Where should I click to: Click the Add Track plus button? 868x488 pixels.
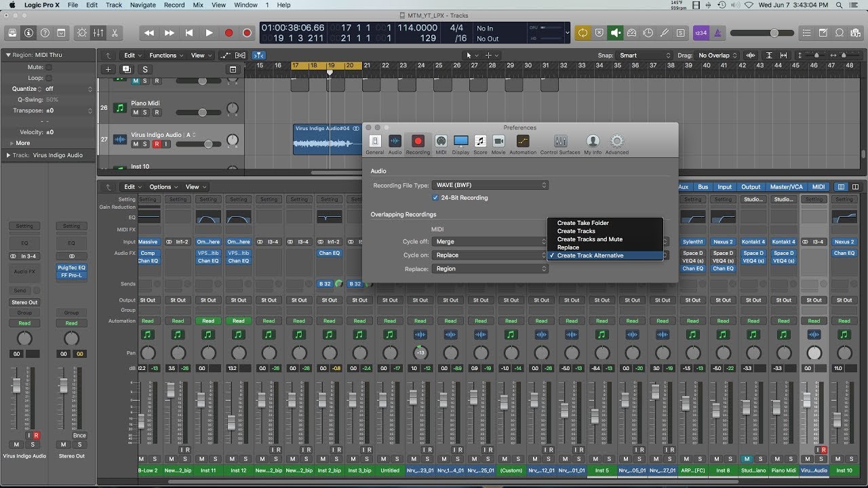click(108, 69)
